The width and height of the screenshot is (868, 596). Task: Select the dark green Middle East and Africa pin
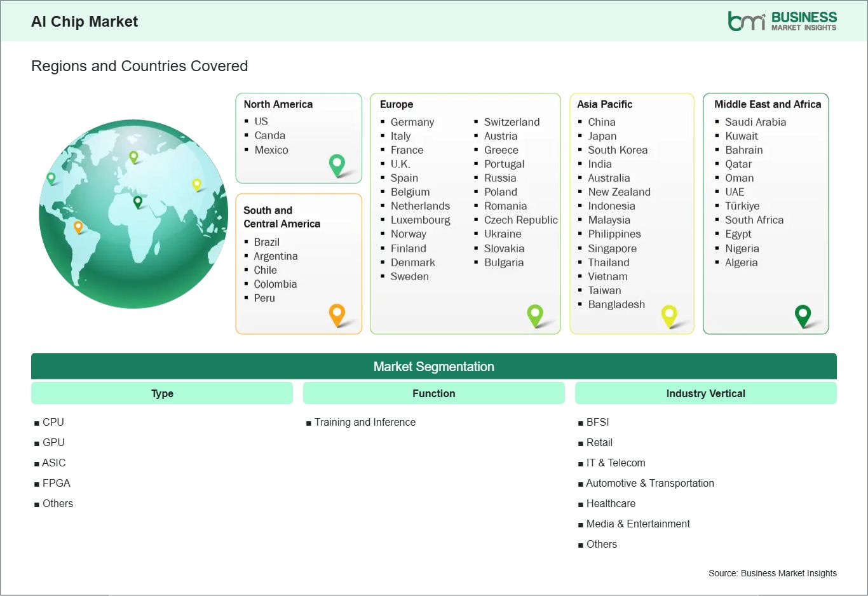point(803,315)
